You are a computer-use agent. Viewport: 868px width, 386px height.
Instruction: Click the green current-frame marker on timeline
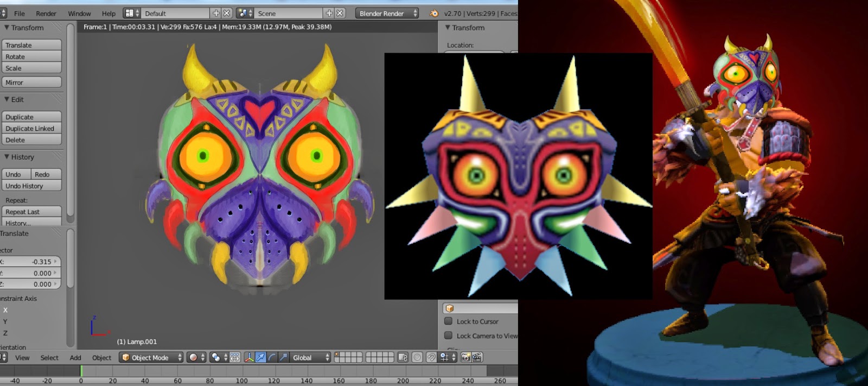tap(81, 371)
